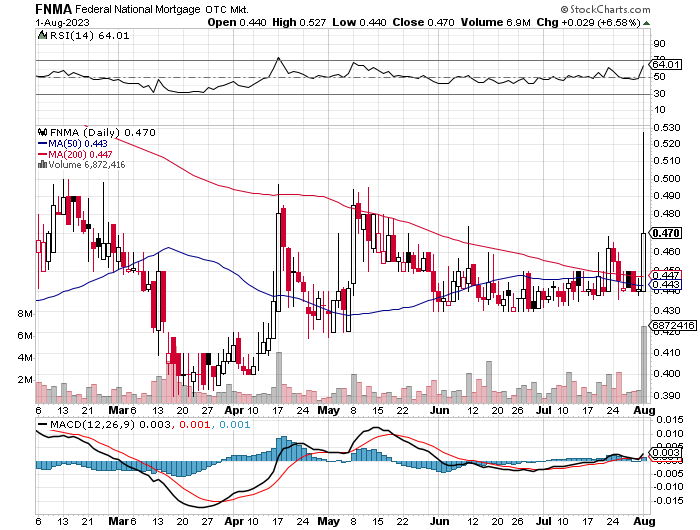Click the 30 RSI axis label

[x=659, y=94]
